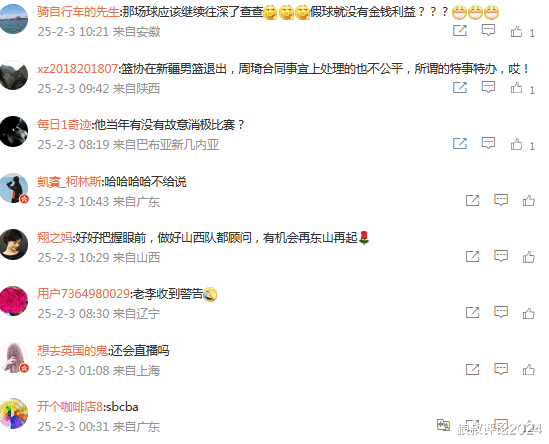The width and height of the screenshot is (549, 444).
Task: Like 想去英国的鬼's comment
Action: pos(529,369)
